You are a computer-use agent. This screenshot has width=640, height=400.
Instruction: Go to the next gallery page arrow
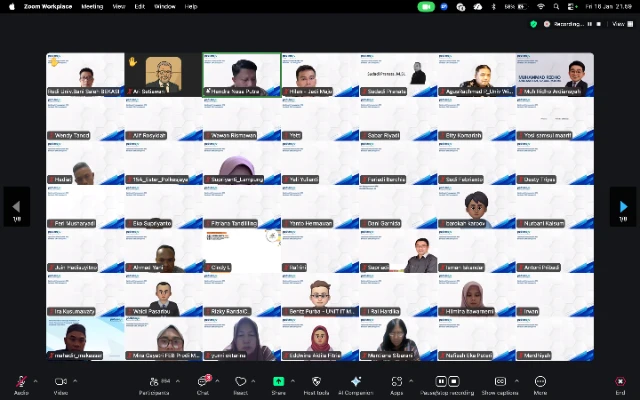[x=623, y=207]
